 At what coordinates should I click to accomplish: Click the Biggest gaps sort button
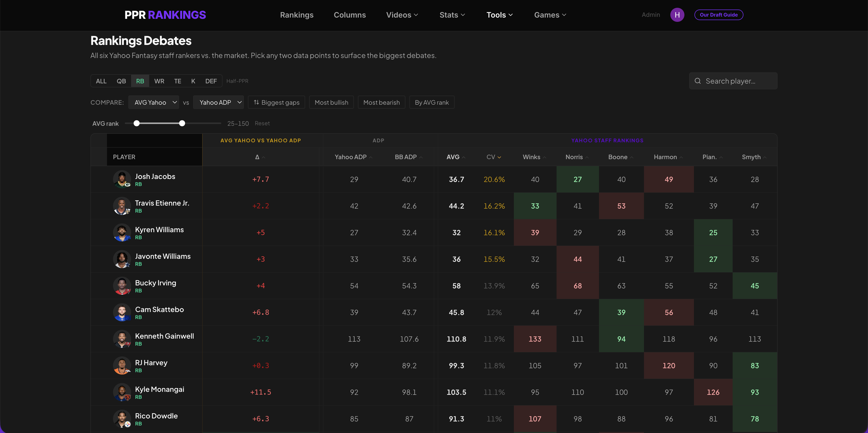coord(276,102)
